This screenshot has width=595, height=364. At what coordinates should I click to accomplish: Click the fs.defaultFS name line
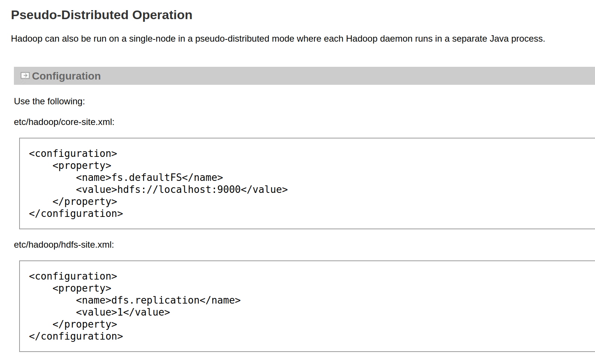coord(149,177)
